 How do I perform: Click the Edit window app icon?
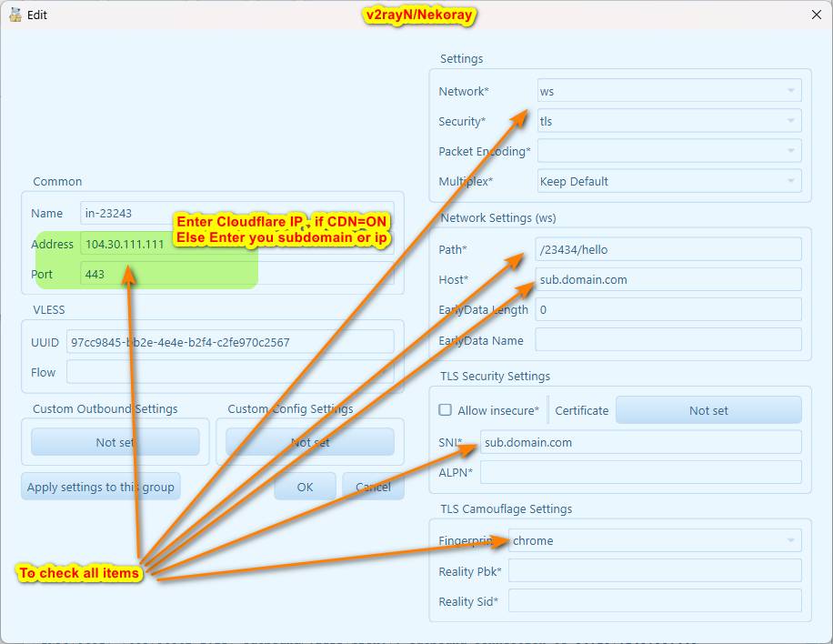coord(15,15)
